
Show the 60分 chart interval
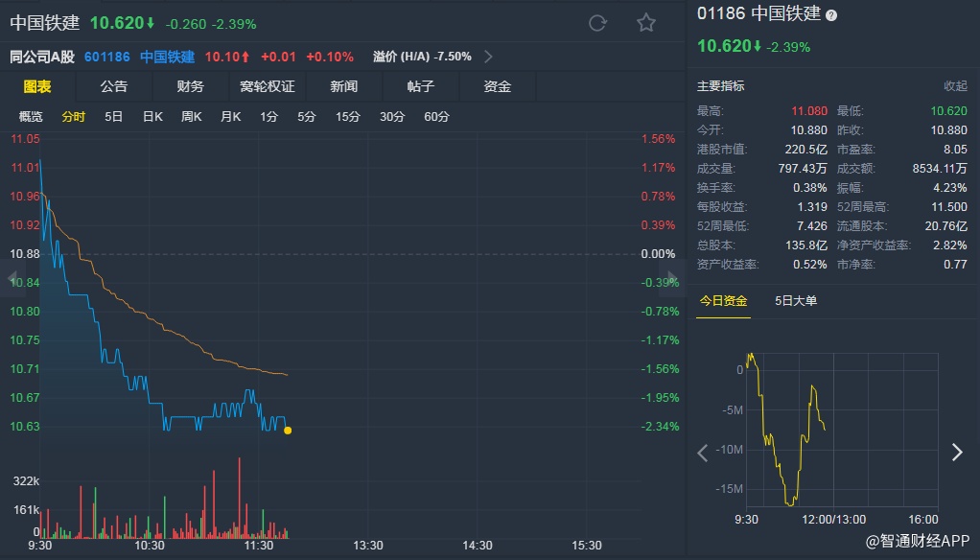pyautogui.click(x=436, y=117)
